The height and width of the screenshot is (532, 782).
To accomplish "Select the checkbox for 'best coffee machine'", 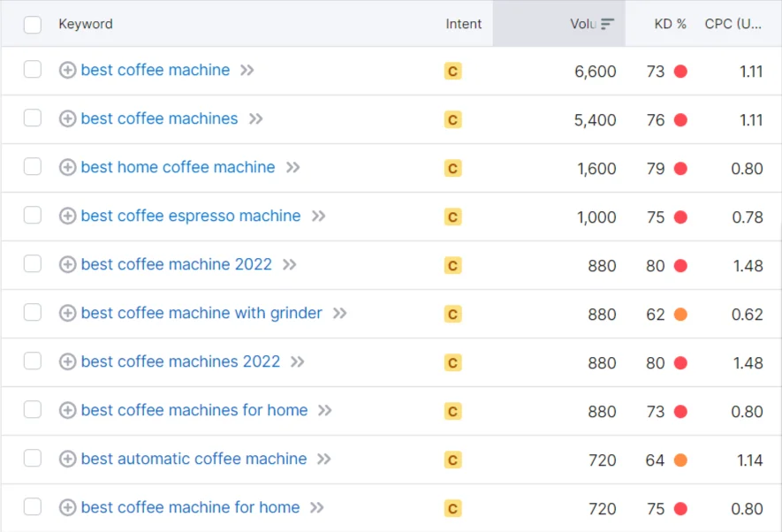I will tap(32, 70).
